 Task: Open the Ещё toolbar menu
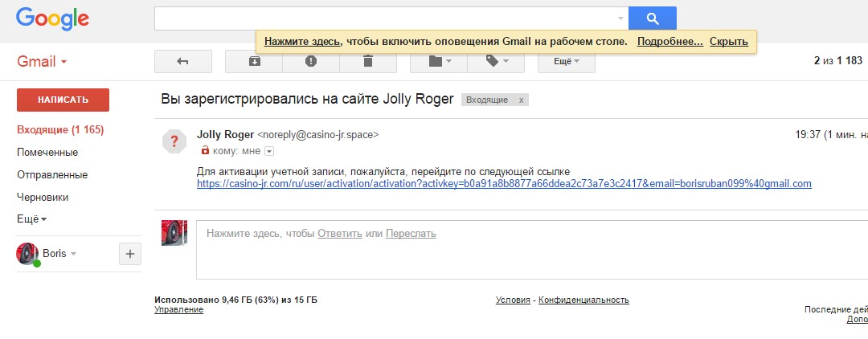coord(567,61)
